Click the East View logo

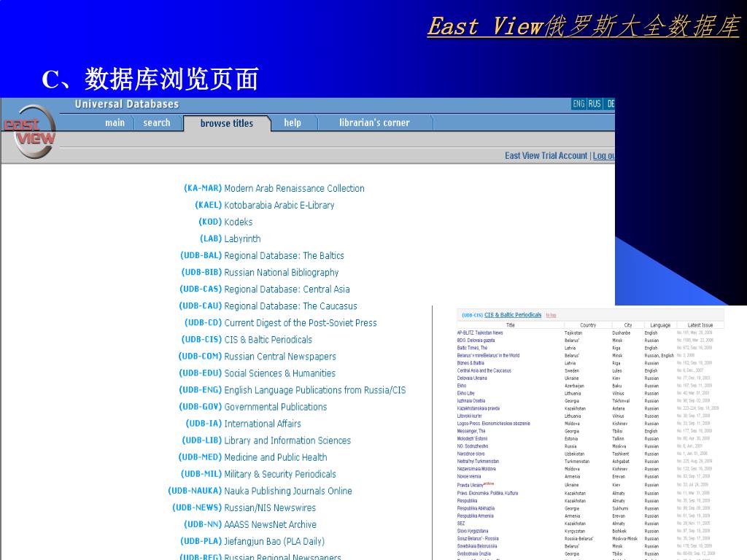[29, 132]
